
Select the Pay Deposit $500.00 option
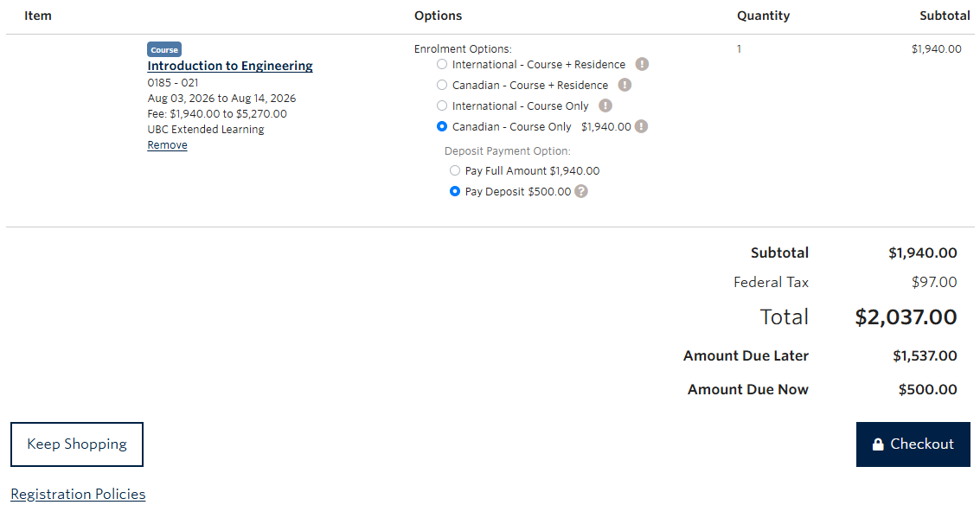(x=455, y=191)
